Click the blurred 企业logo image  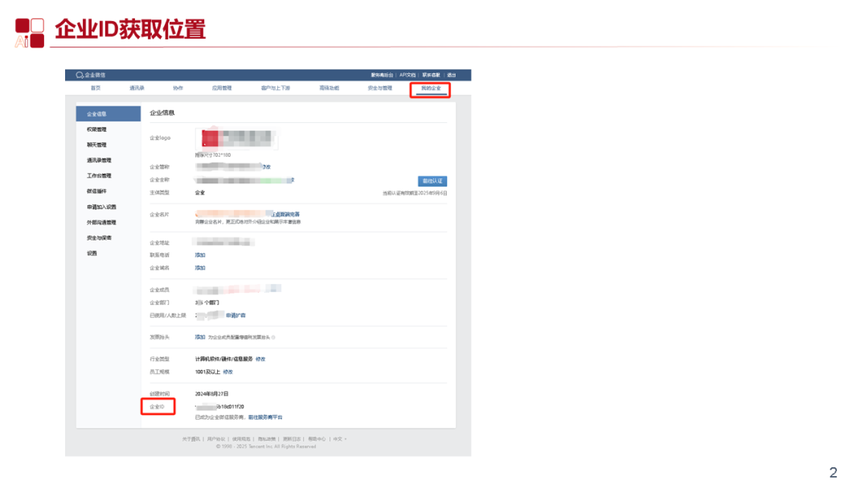click(x=237, y=138)
